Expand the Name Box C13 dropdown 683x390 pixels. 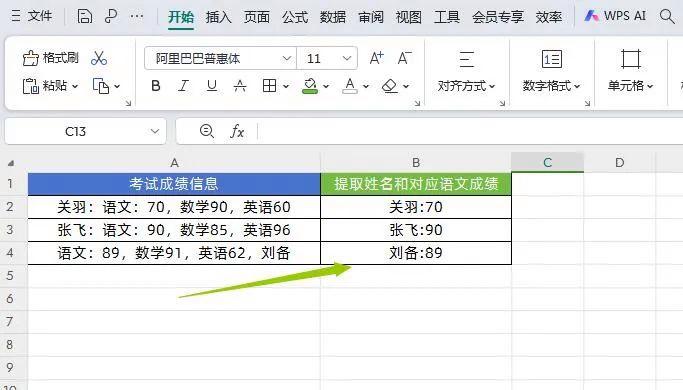155,131
